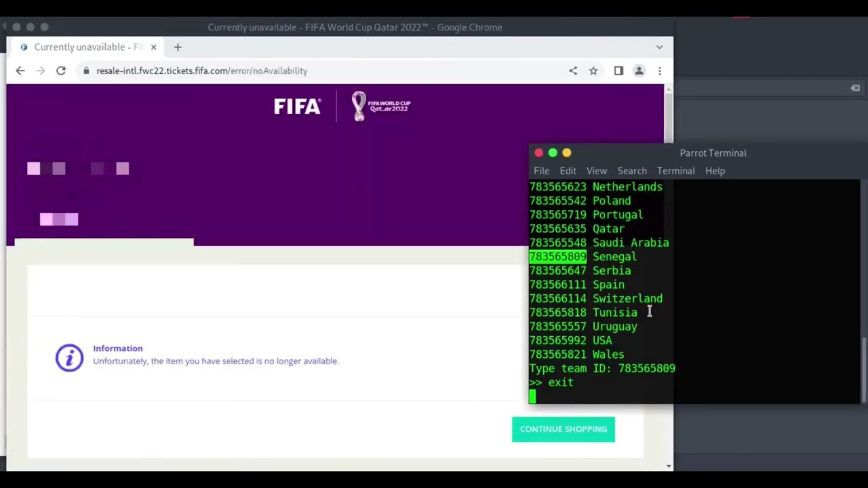868x488 pixels.
Task: Click the green window button on Parrot Terminal
Action: click(x=553, y=152)
